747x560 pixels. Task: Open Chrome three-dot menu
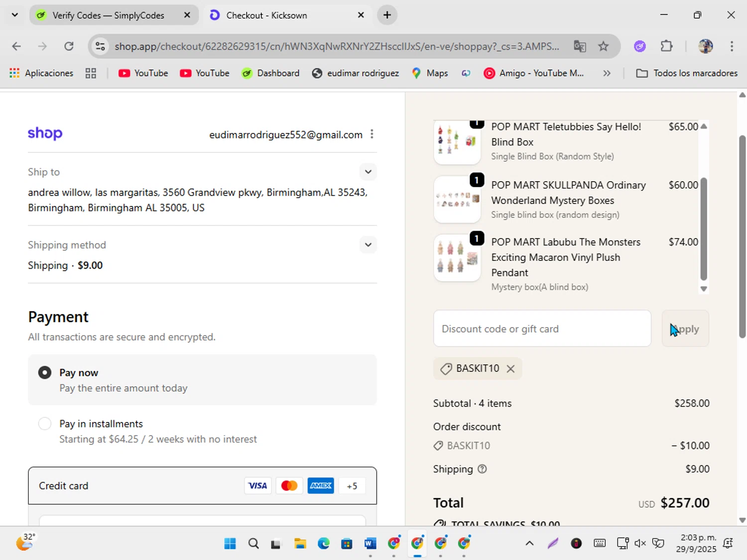pos(732,46)
